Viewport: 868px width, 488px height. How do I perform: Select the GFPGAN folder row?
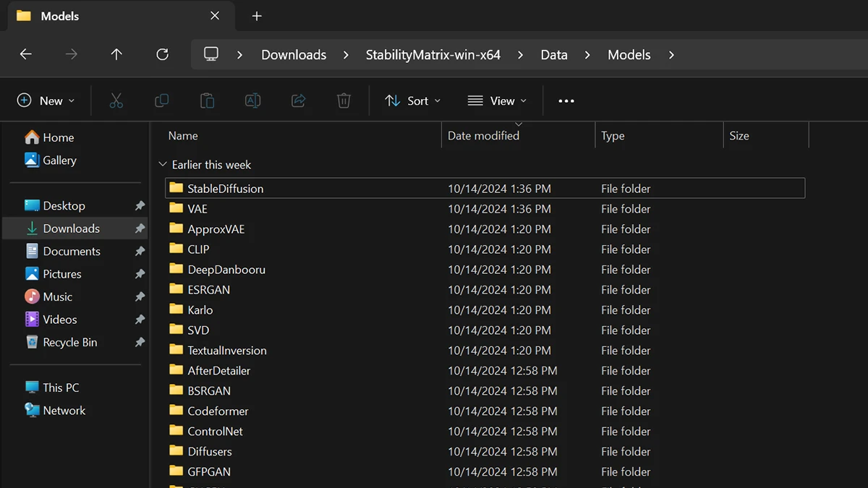coord(485,472)
